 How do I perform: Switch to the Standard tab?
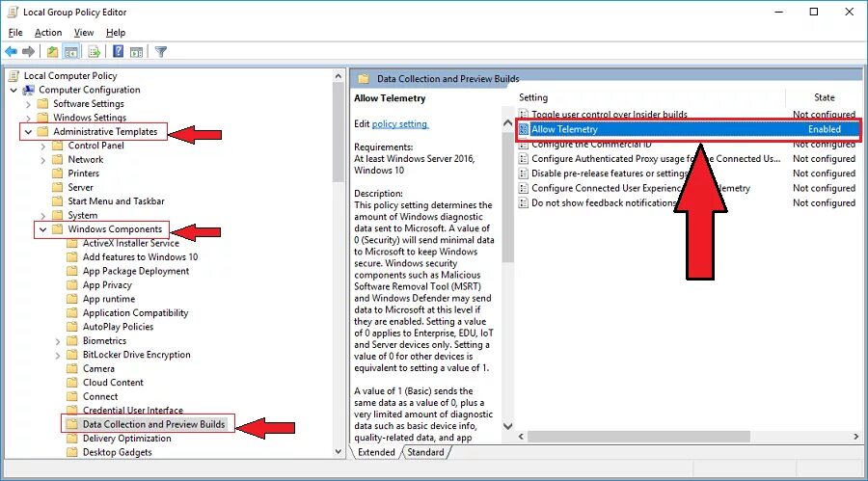pyautogui.click(x=425, y=452)
